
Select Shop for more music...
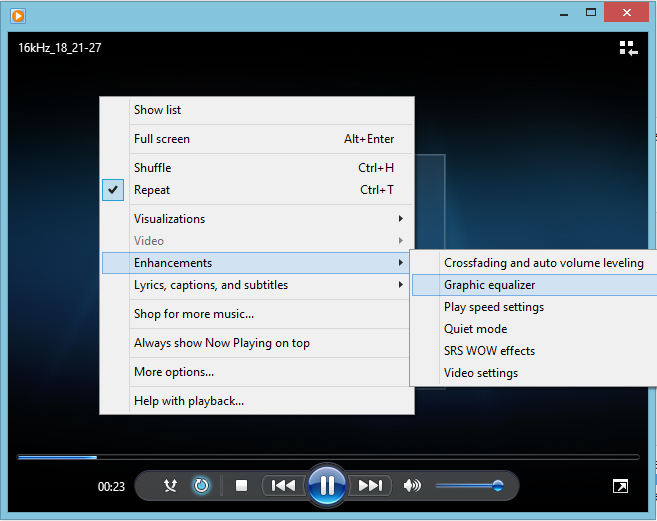[256, 314]
